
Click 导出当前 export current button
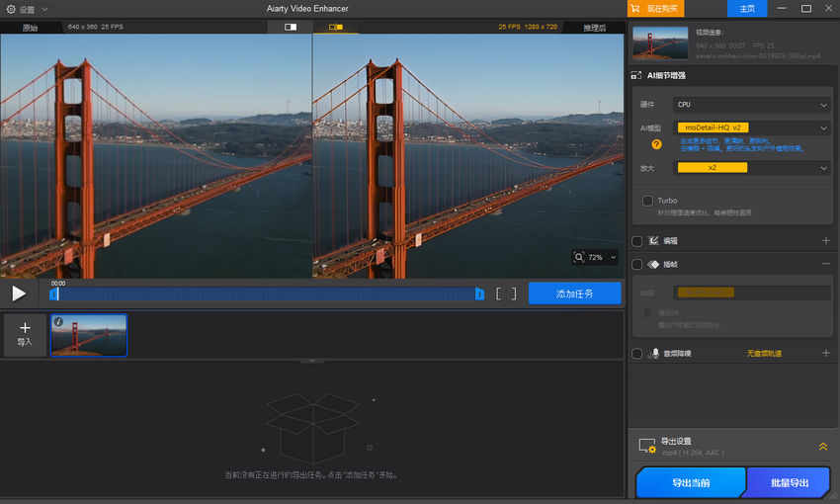(691, 482)
